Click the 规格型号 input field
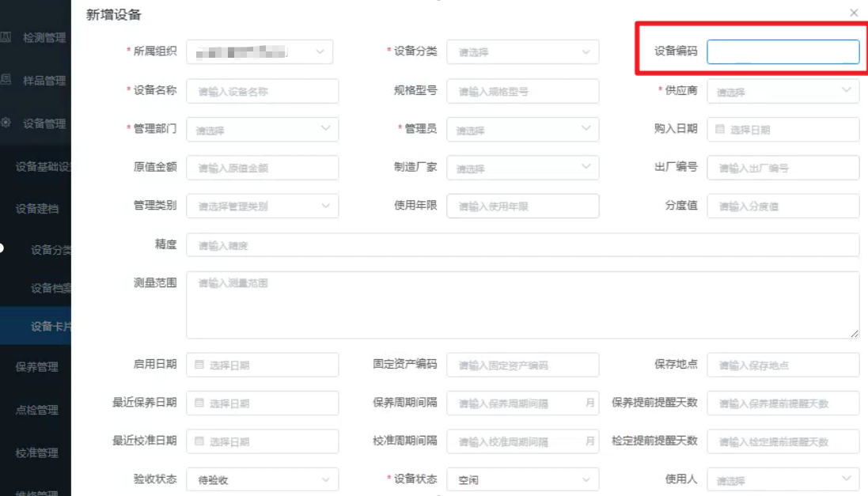868x496 pixels. tap(522, 91)
